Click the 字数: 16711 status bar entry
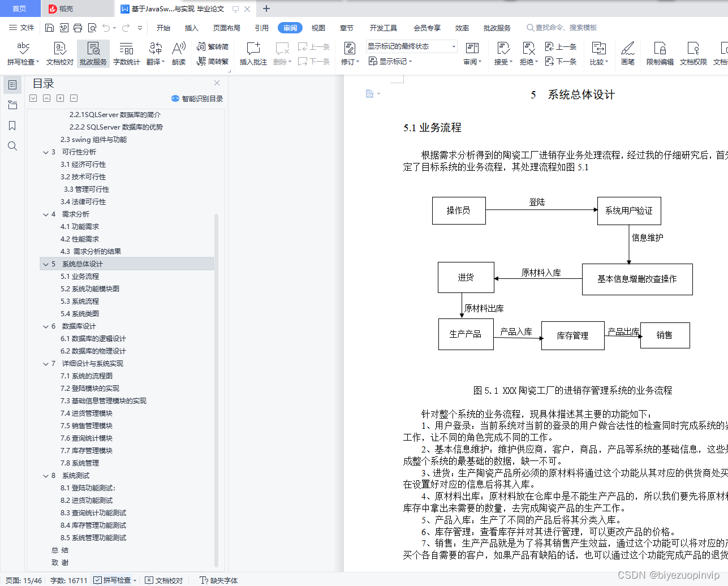Viewport: 728px width, 586px height. click(69, 580)
